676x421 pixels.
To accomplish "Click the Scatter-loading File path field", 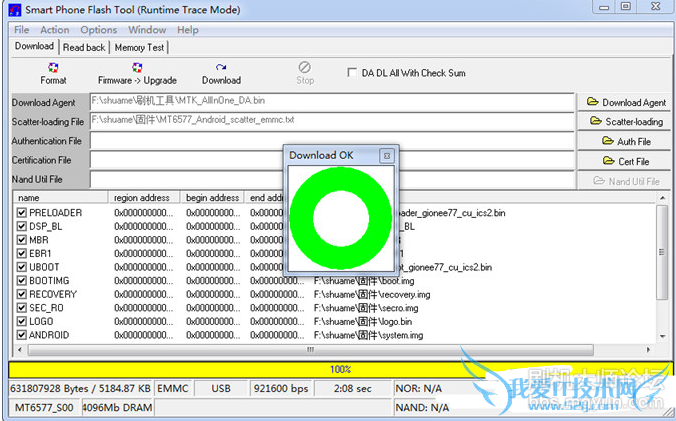I will click(332, 121).
